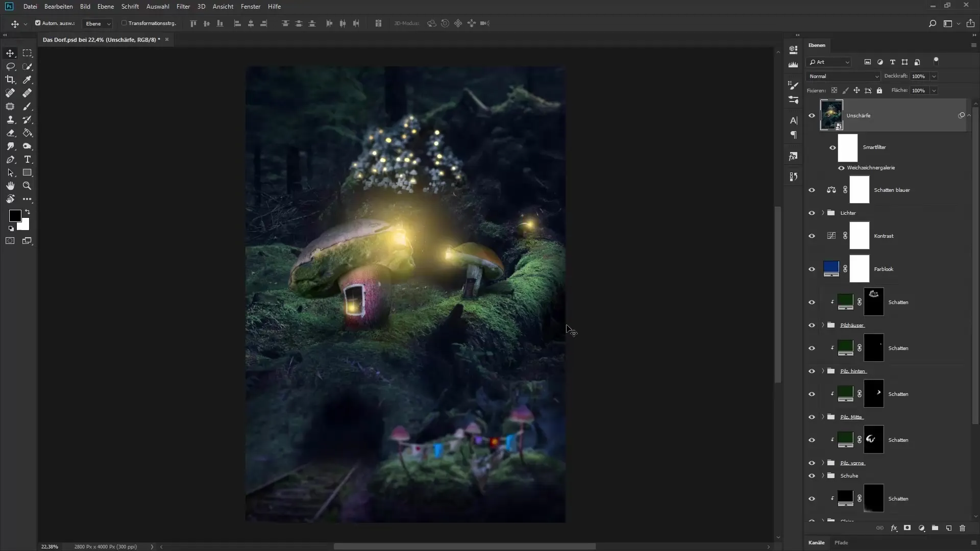This screenshot has width=980, height=551.
Task: Select the Hand tool
Action: click(x=10, y=186)
